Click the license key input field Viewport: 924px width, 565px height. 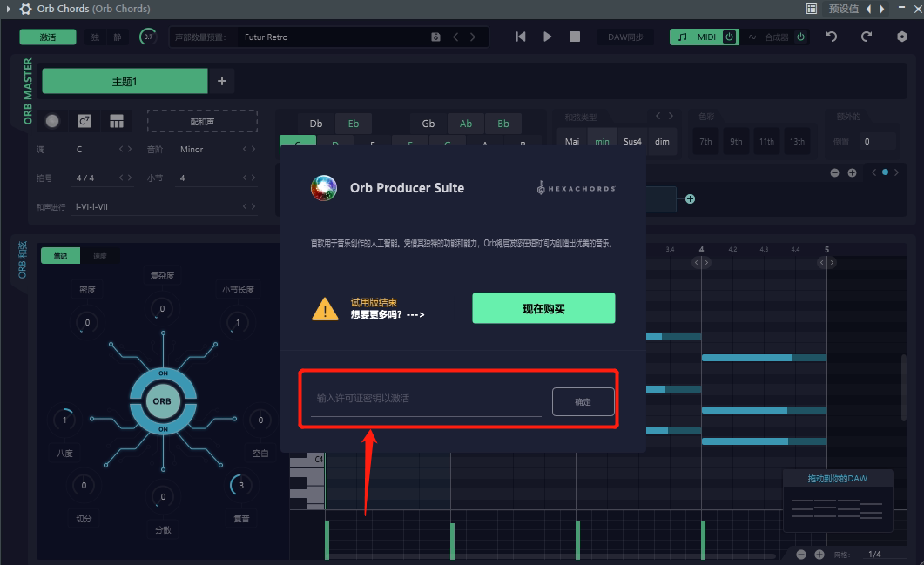[x=425, y=399]
